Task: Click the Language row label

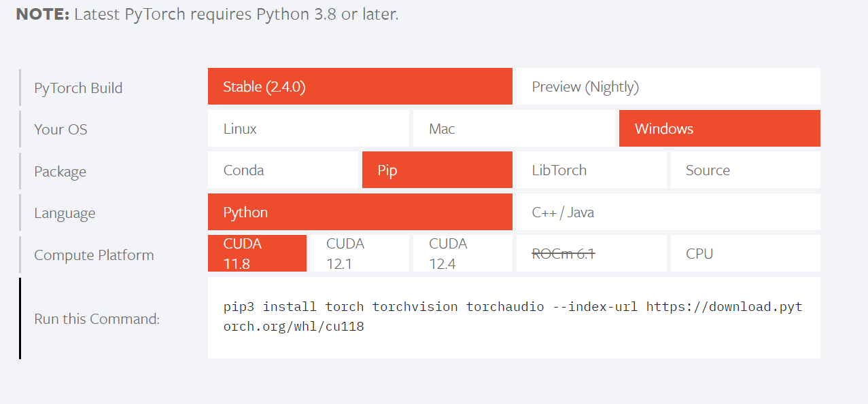Action: 65,214
